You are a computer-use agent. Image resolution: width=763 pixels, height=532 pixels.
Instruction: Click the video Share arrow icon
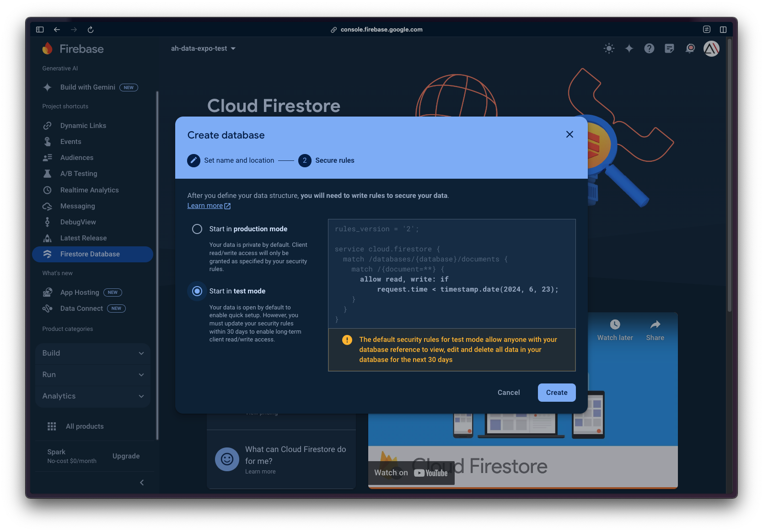click(x=655, y=325)
